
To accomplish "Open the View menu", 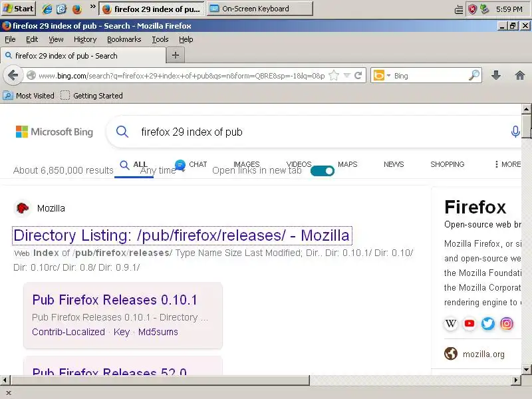I will [56, 39].
